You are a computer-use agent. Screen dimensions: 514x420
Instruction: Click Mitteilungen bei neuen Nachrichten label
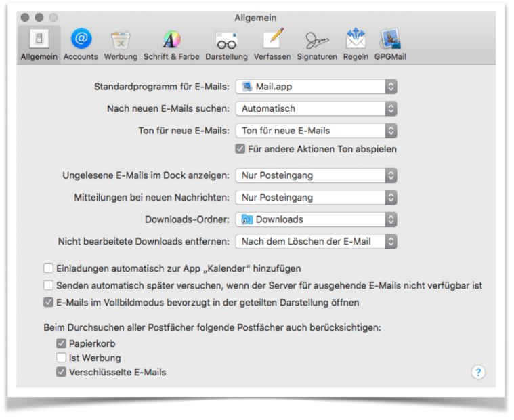pos(152,197)
